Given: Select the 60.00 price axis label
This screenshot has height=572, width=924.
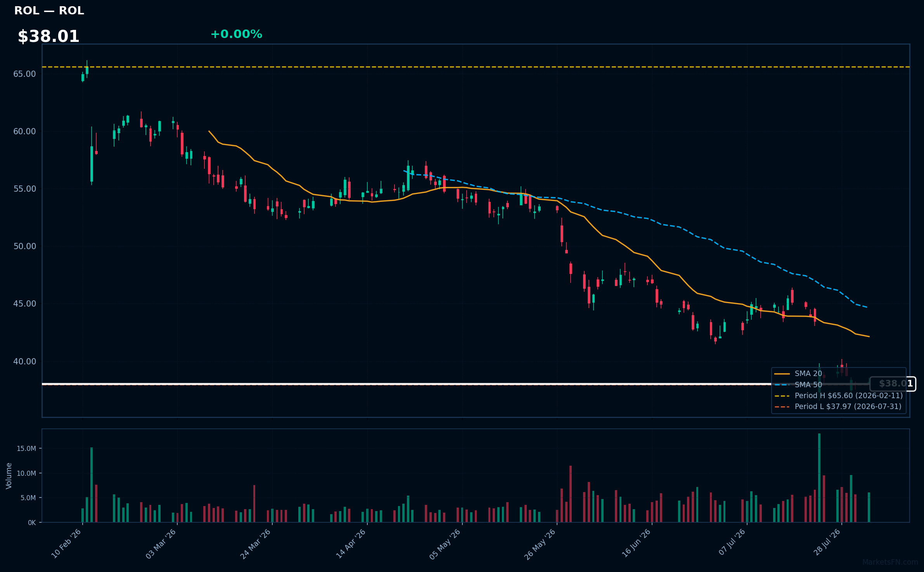Looking at the screenshot, I should 24,131.
